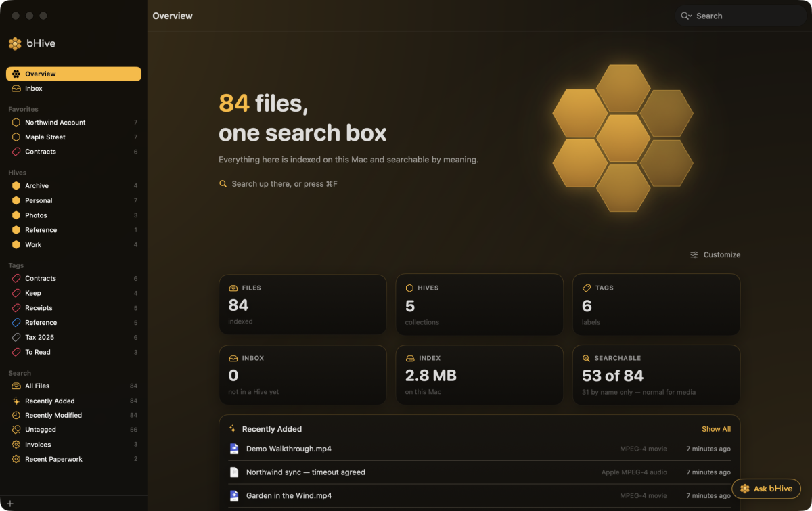Click the Recent Paperwork gear icon

pos(16,459)
